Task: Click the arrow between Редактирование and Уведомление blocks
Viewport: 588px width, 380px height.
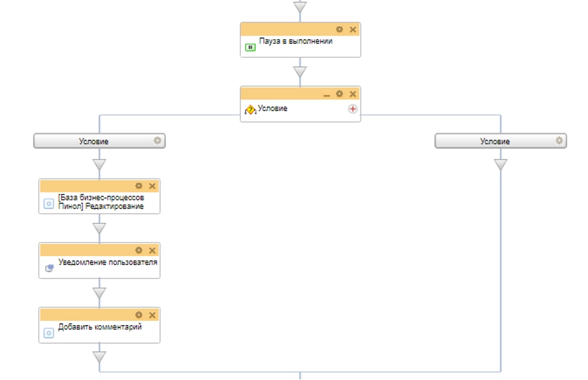Action: point(100,228)
